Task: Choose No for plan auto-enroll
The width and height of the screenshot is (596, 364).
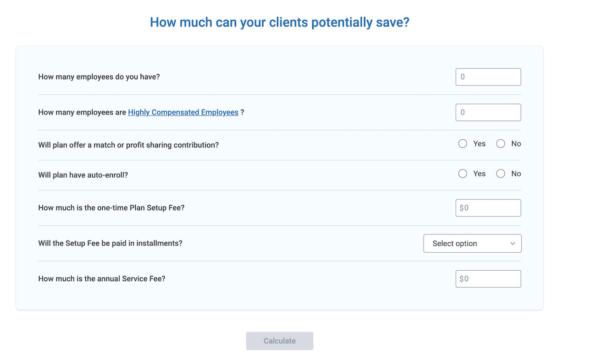Action: pos(501,174)
